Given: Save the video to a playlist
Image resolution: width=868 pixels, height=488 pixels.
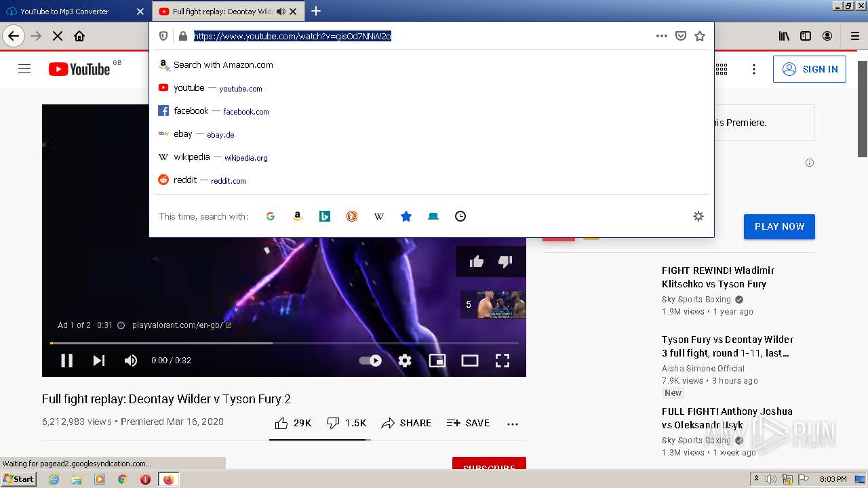Looking at the screenshot, I should pos(468,423).
